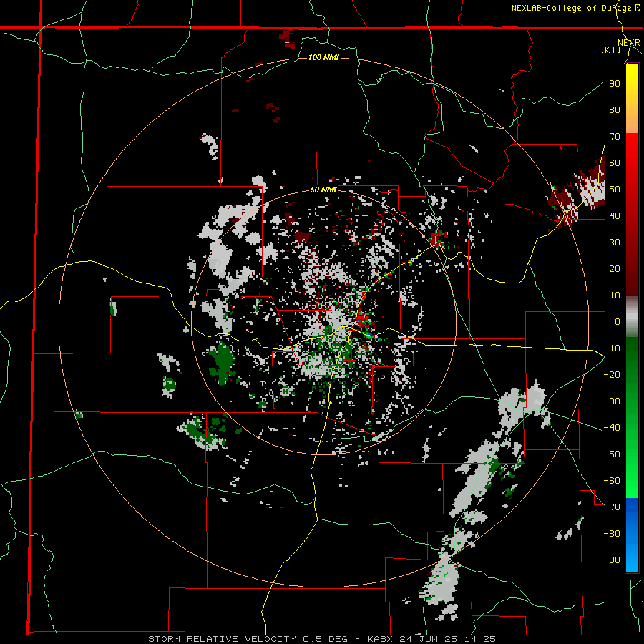The width and height of the screenshot is (644, 644).
Task: Click the 50 NMI range ring label
Action: click(x=323, y=190)
